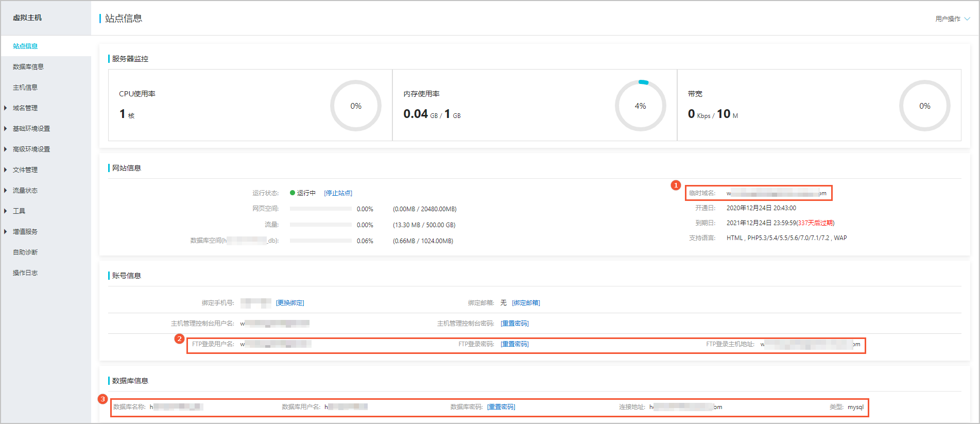Open the 自助诊断 sidebar item

pos(25,252)
